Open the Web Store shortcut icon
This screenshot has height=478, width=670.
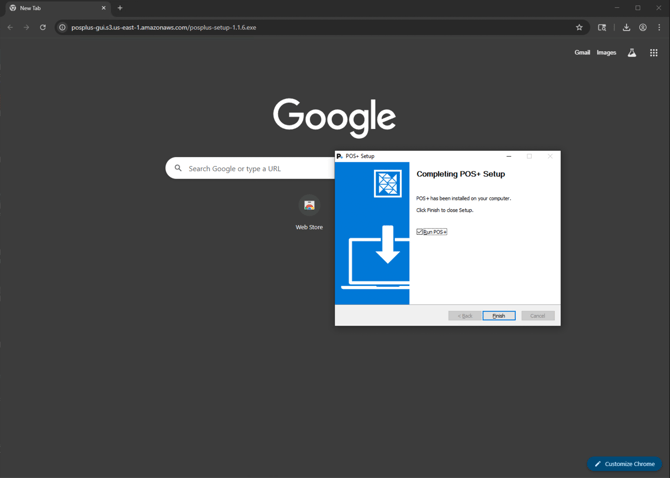(x=309, y=205)
